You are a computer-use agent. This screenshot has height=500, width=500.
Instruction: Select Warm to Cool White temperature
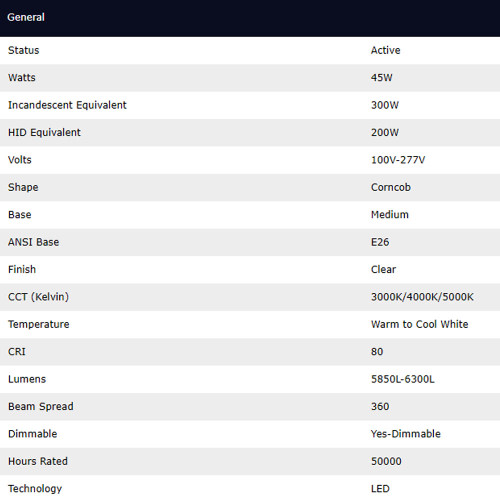coord(420,324)
